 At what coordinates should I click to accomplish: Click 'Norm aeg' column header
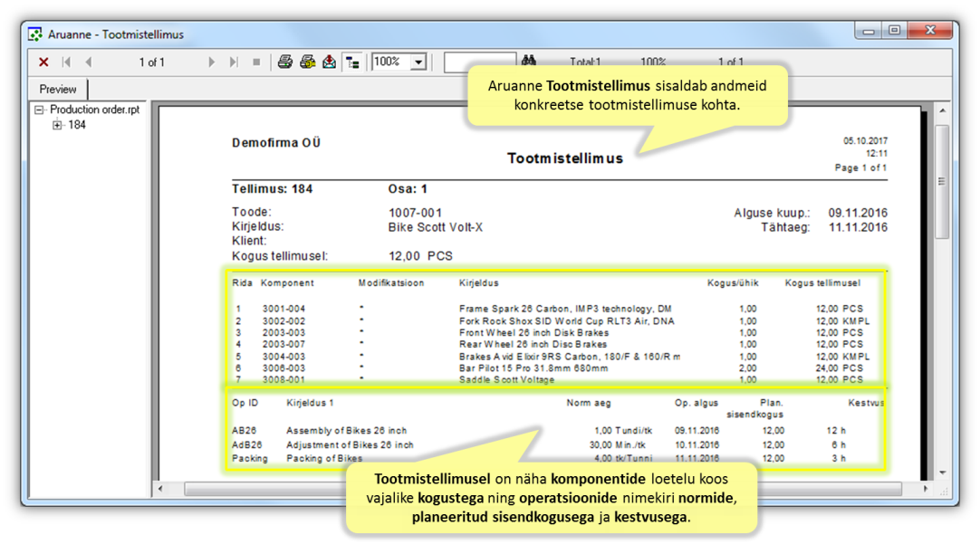[589, 404]
